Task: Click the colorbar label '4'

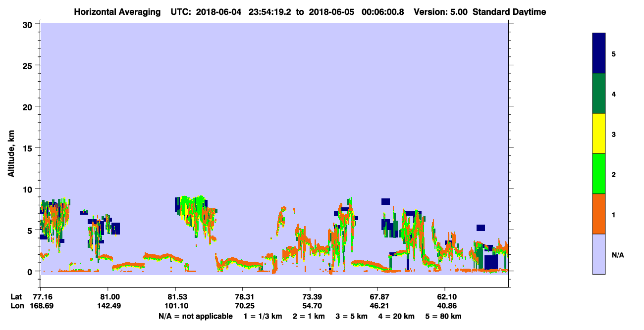Action: pos(614,94)
